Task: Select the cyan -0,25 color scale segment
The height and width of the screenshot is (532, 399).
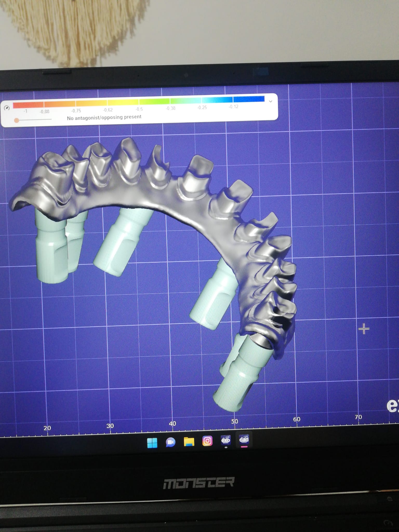Action: point(217,100)
